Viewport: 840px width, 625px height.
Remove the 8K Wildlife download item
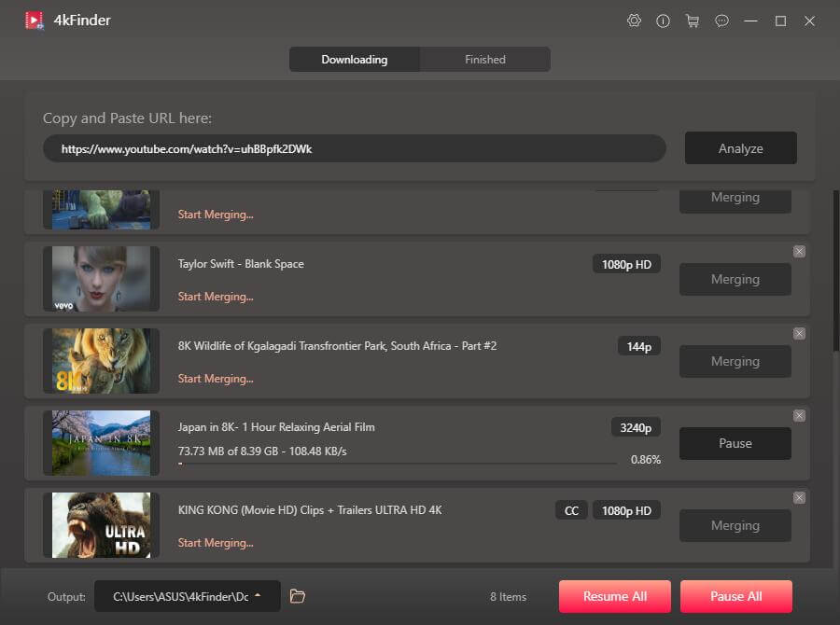pos(799,334)
